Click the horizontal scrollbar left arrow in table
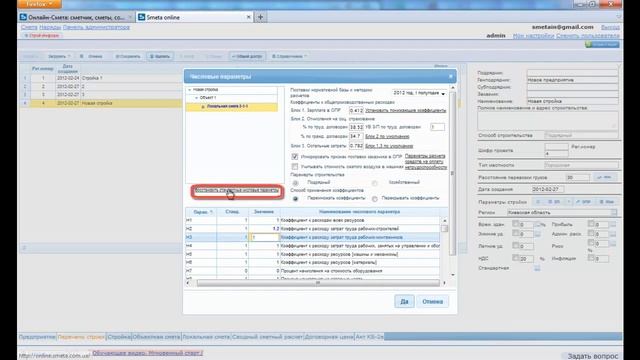 [x=188, y=282]
